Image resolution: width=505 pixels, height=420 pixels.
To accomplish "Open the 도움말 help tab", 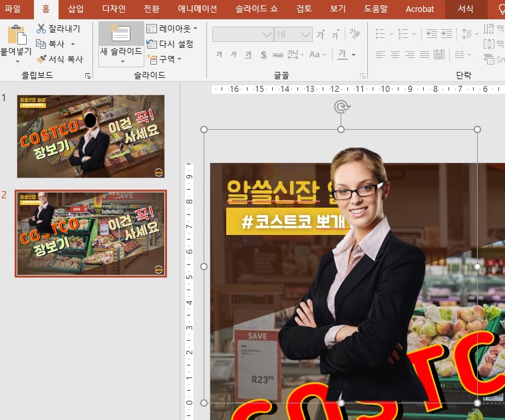I will click(376, 9).
